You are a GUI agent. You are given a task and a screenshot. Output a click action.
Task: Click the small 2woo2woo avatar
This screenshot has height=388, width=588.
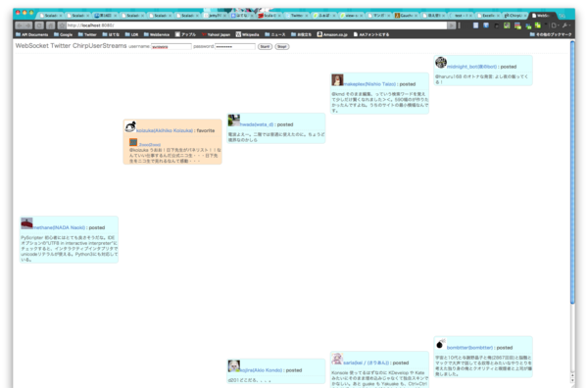(x=133, y=142)
